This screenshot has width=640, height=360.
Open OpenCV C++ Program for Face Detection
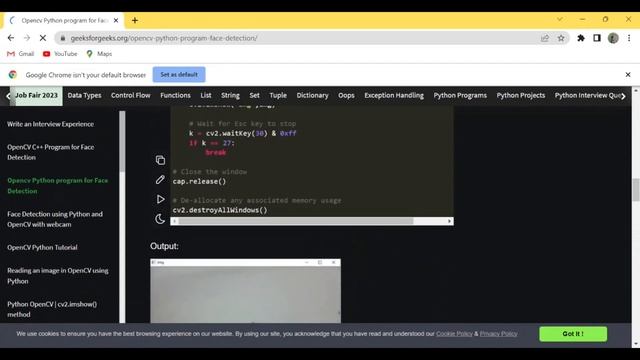click(x=51, y=152)
